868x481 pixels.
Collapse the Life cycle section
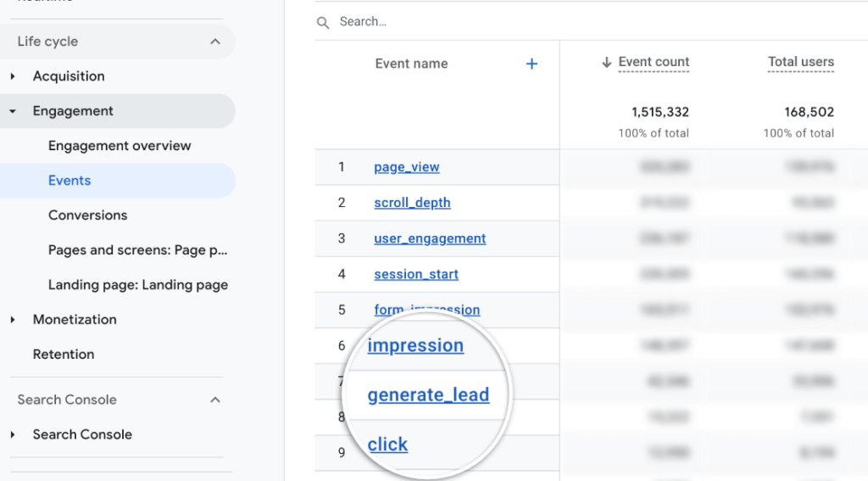pyautogui.click(x=215, y=42)
